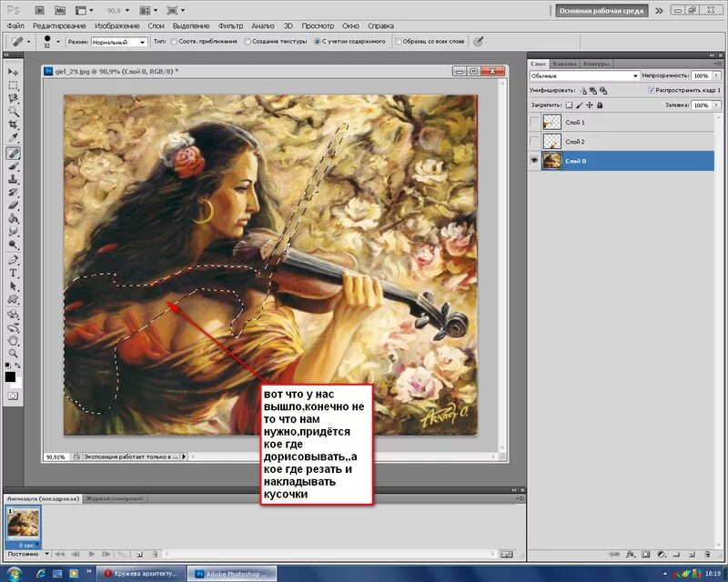
Task: Select the 3D Orbit camera tool
Action: pyautogui.click(x=13, y=327)
